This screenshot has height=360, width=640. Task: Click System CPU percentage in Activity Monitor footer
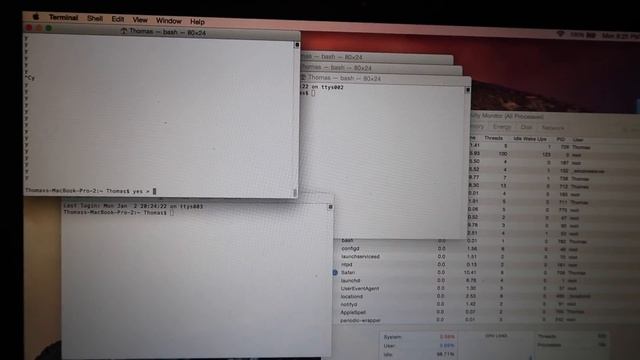[447, 337]
